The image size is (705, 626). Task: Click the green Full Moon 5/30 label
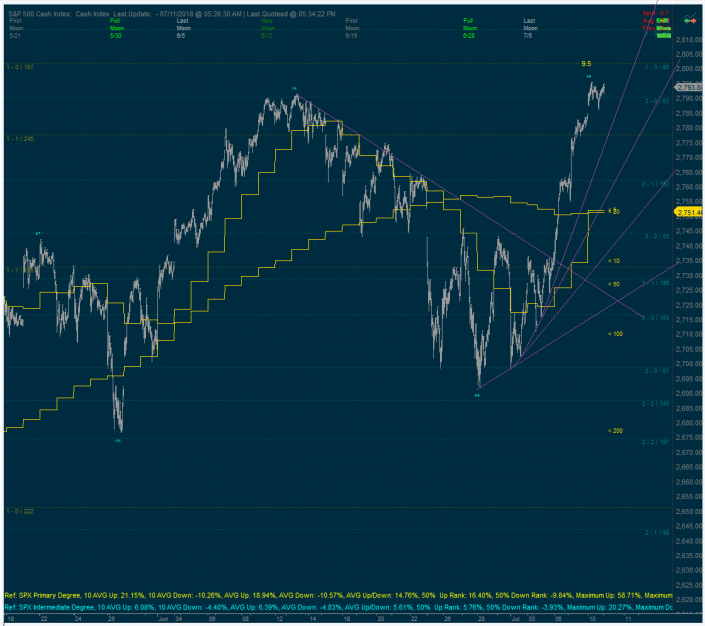point(116,28)
